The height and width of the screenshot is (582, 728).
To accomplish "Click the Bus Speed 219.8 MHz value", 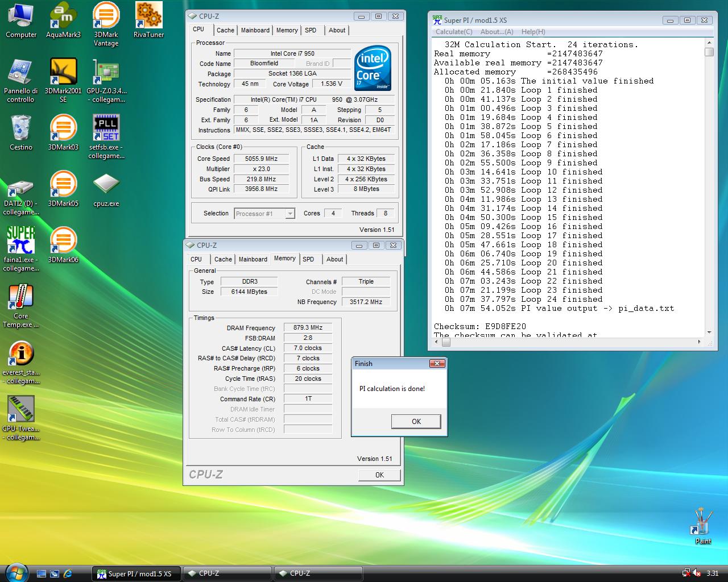I will tap(262, 179).
